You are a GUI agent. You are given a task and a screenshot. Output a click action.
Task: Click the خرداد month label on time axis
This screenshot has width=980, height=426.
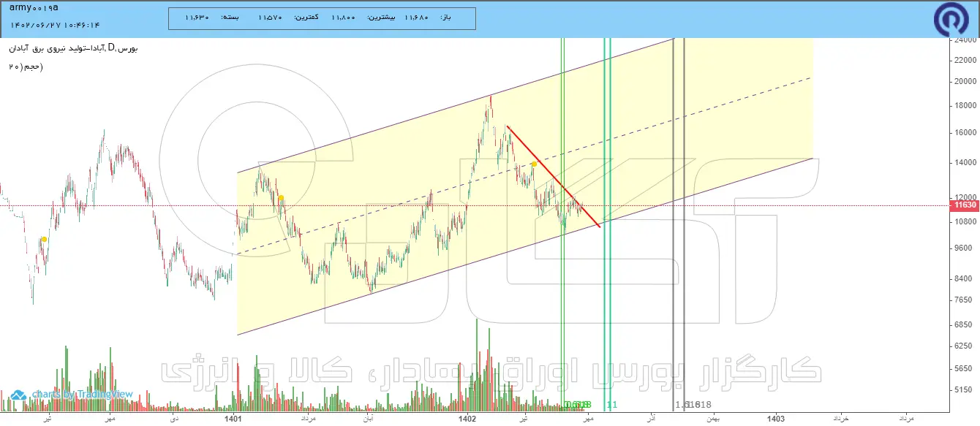843,419
